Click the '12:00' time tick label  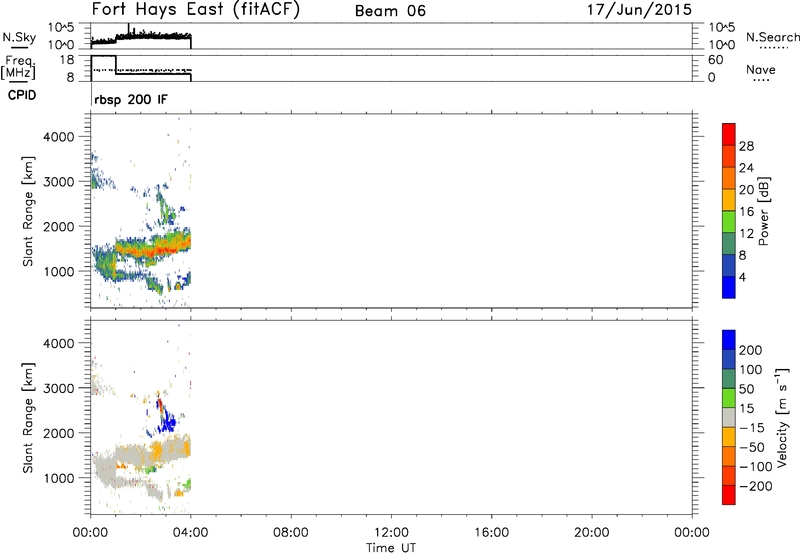(x=391, y=533)
